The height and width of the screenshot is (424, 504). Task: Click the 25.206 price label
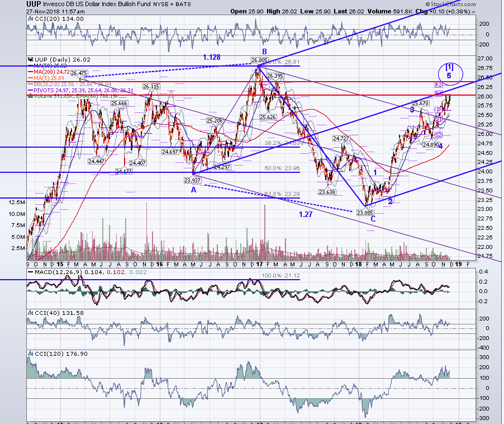(215, 121)
